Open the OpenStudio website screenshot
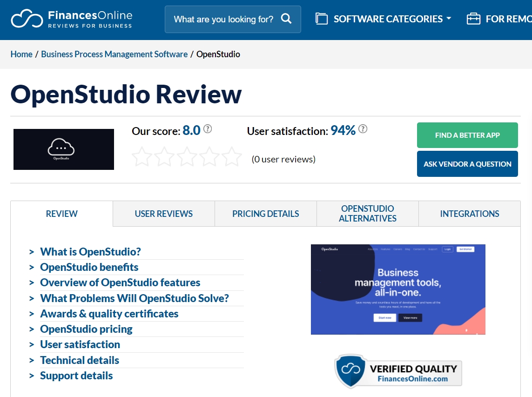The width and height of the screenshot is (532, 397). coord(398,289)
